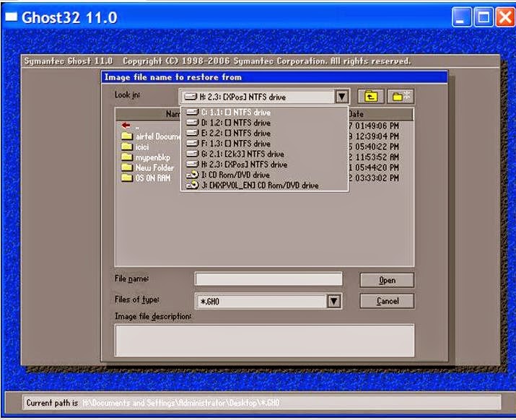
Task: Click the Cancel button
Action: [x=387, y=301]
